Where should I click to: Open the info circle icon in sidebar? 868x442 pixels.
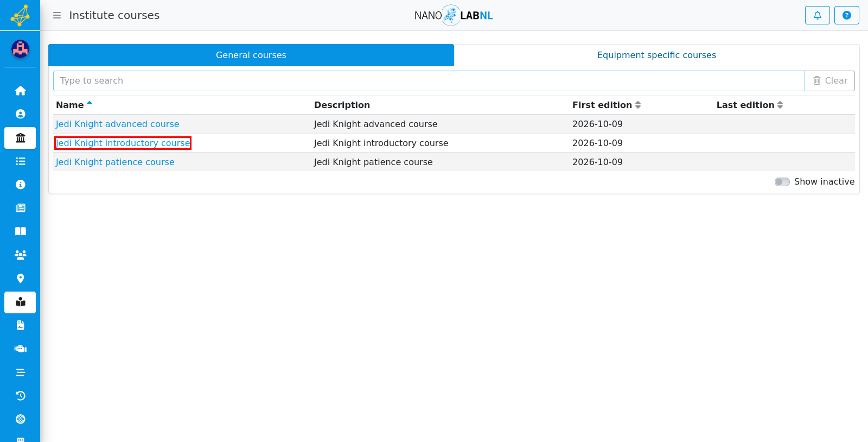20,185
